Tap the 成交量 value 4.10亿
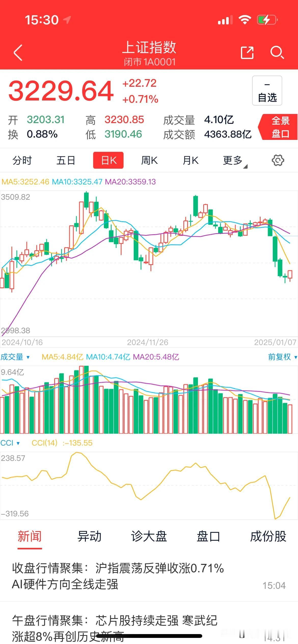 pos(219,120)
